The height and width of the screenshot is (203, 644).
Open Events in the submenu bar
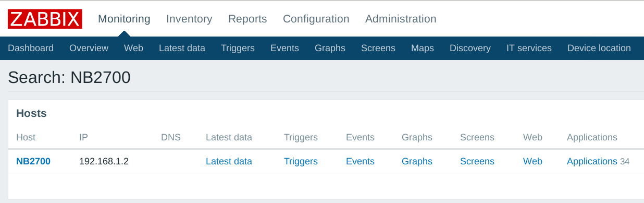(284, 48)
